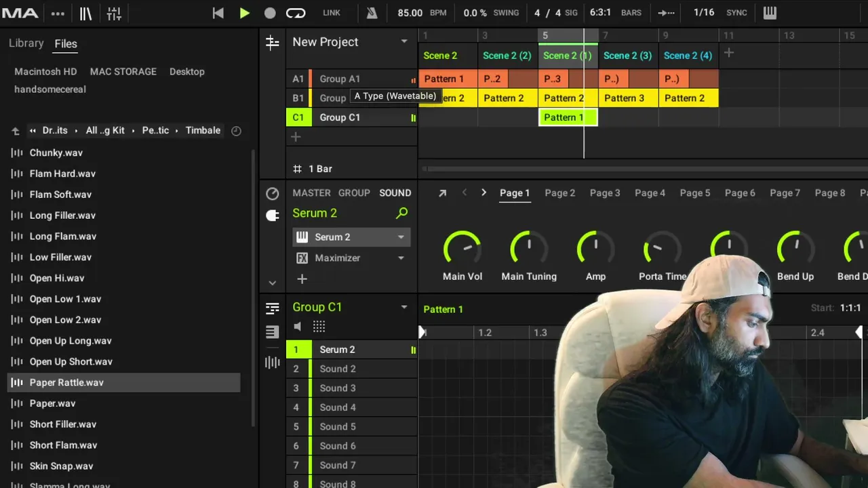The width and height of the screenshot is (868, 488).
Task: Open the New Project dropdown arrow
Action: (404, 41)
